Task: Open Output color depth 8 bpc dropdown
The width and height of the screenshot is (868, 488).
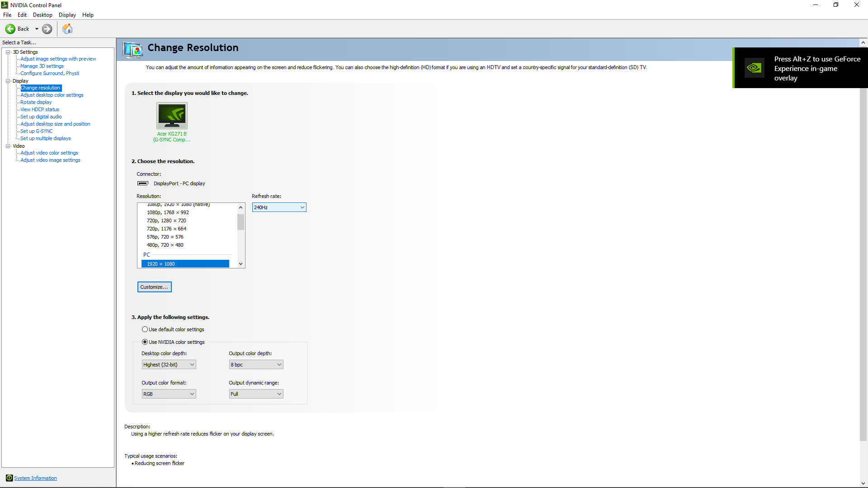Action: 256,365
